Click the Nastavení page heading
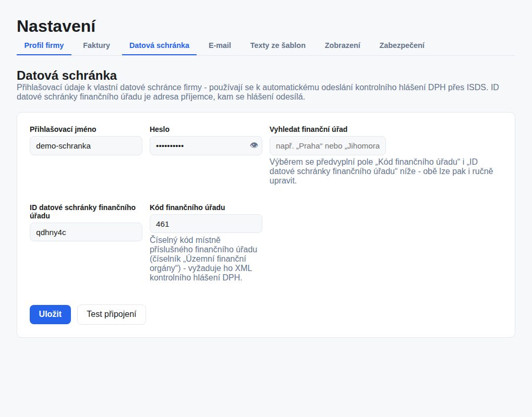Viewport: 532px width, 417px height. [x=56, y=26]
